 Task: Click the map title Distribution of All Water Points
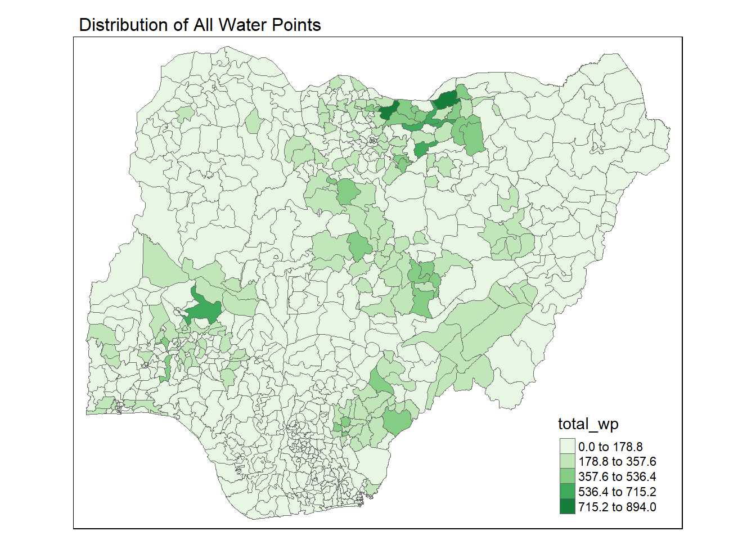(x=200, y=25)
